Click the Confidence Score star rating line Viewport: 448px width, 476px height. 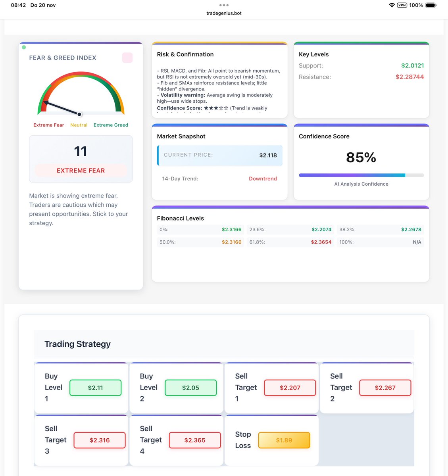coord(212,108)
